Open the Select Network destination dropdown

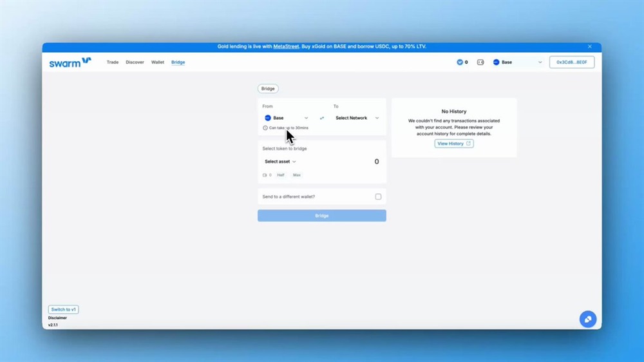357,118
